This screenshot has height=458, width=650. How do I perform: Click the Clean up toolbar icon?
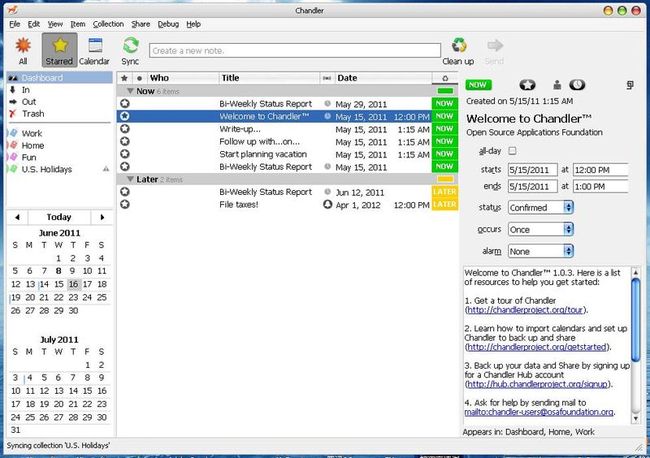pyautogui.click(x=458, y=50)
